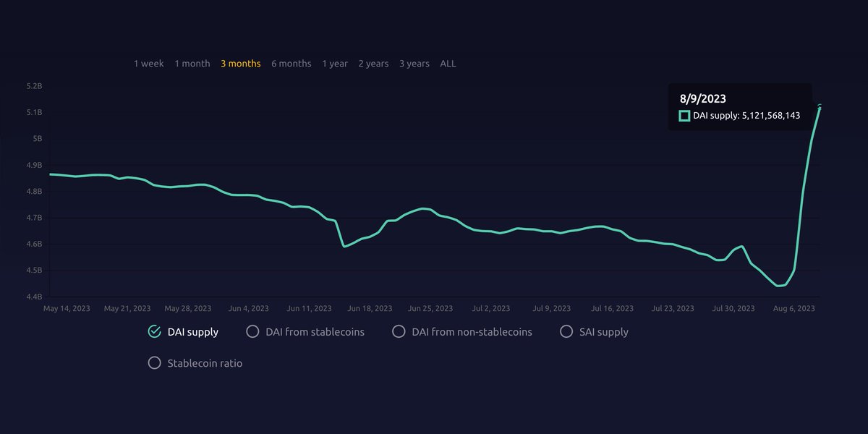Select the 3 months time range
Image resolution: width=868 pixels, height=434 pixels.
240,64
